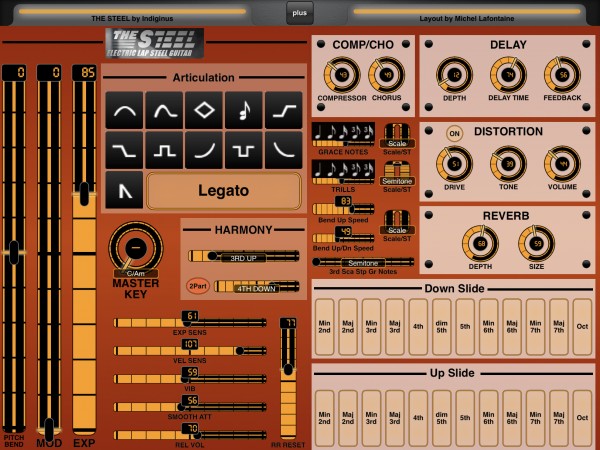This screenshot has height=450, width=600.
Task: Select the sharp peak articulation icon
Action: pos(124,190)
